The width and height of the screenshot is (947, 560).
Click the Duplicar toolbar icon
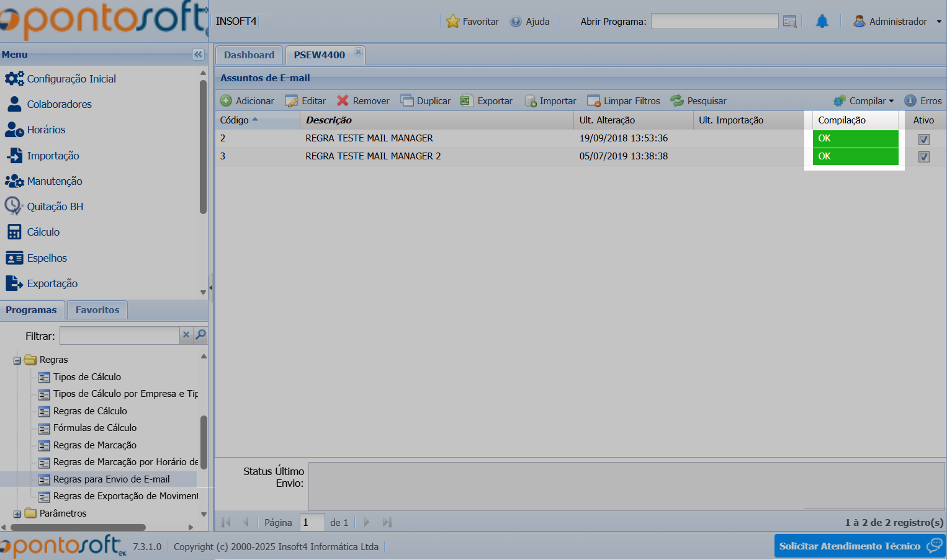[407, 101]
